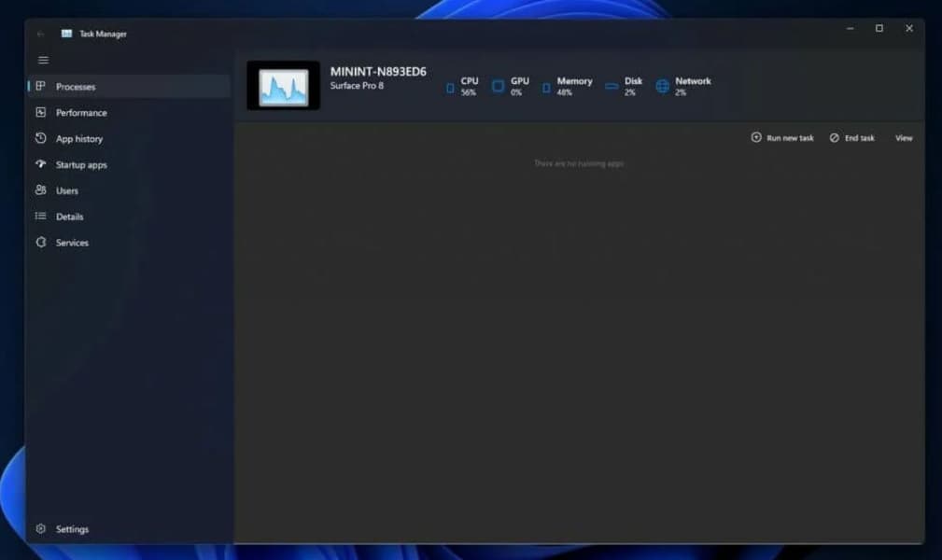The image size is (942, 560).
Task: Open the hamburger navigation menu
Action: (43, 60)
